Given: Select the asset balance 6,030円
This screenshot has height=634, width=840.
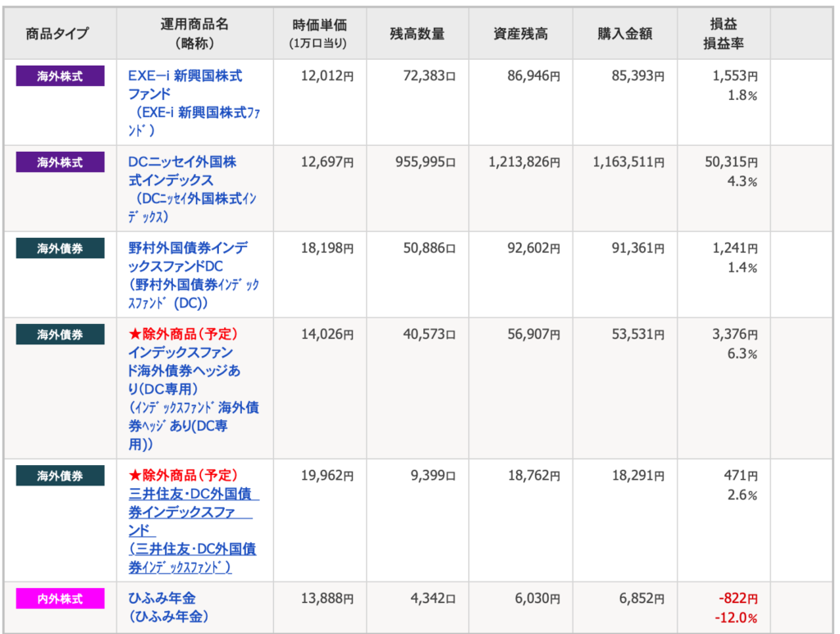Looking at the screenshot, I should (x=538, y=599).
